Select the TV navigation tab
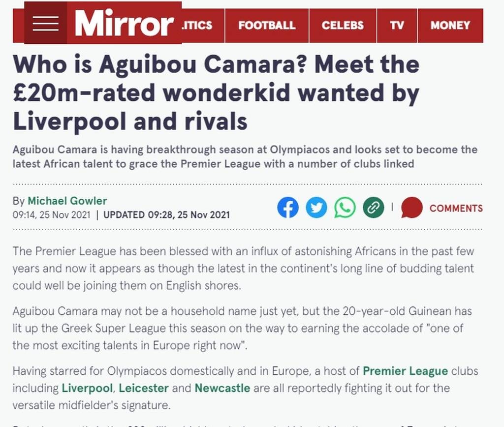This screenshot has width=504, height=427. pos(397,26)
